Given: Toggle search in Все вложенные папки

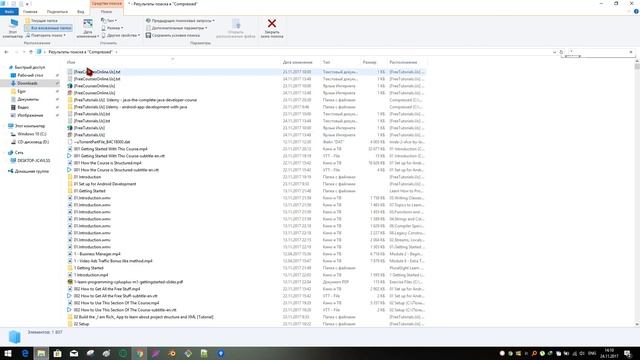Looking at the screenshot, I should tap(48, 28).
